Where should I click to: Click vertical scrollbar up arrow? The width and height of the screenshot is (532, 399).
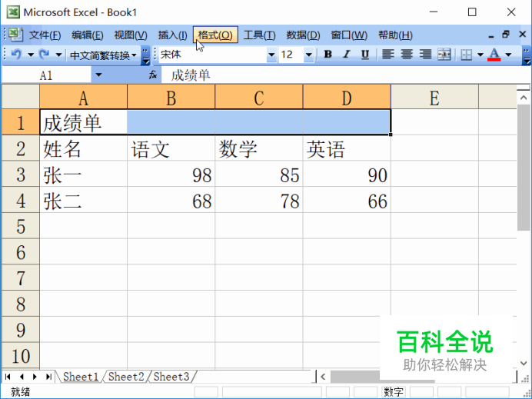click(524, 98)
